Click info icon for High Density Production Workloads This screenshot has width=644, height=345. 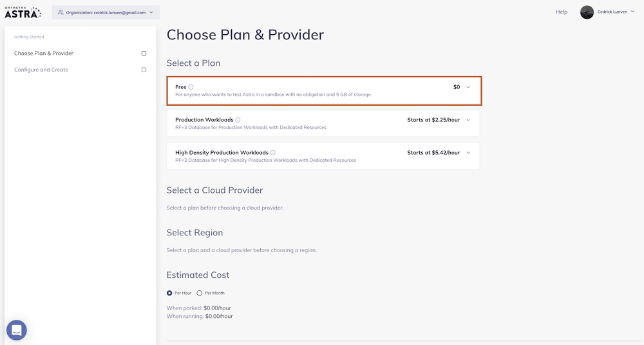click(273, 153)
